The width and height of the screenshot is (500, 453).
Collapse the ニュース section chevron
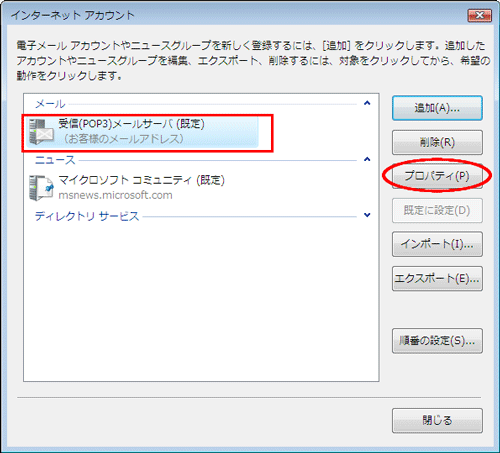pyautogui.click(x=367, y=159)
